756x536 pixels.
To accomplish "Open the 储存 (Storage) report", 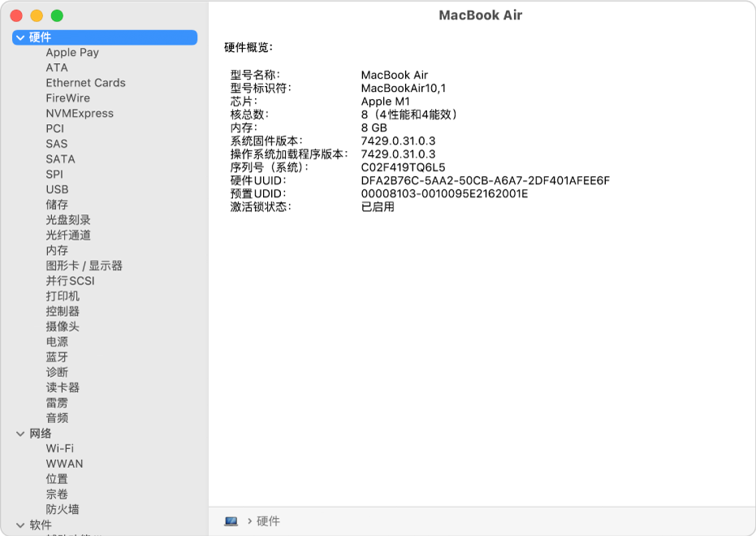I will [57, 205].
